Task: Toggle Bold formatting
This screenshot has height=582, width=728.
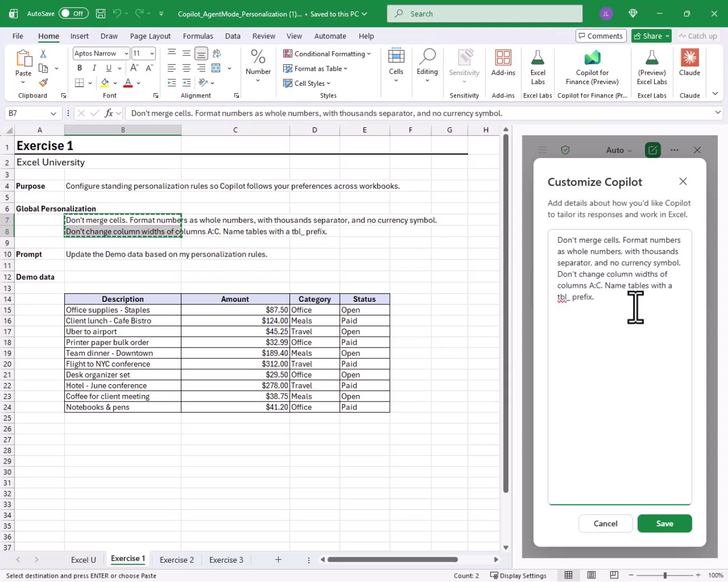Action: 80,68
